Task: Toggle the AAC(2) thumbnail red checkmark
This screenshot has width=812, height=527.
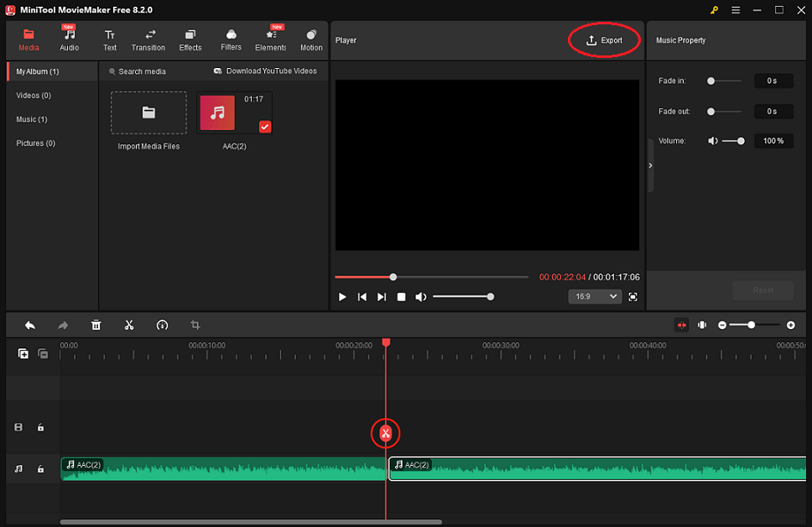Action: tap(264, 127)
